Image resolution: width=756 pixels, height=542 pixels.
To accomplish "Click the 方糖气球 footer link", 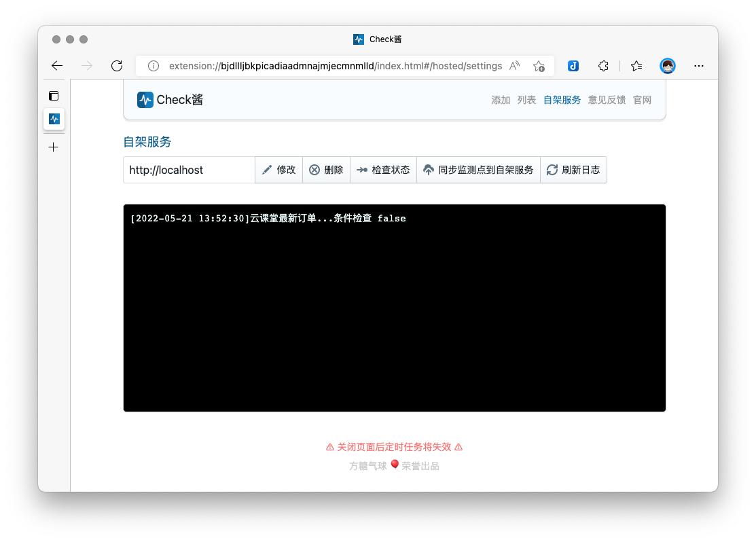I will tap(367, 465).
